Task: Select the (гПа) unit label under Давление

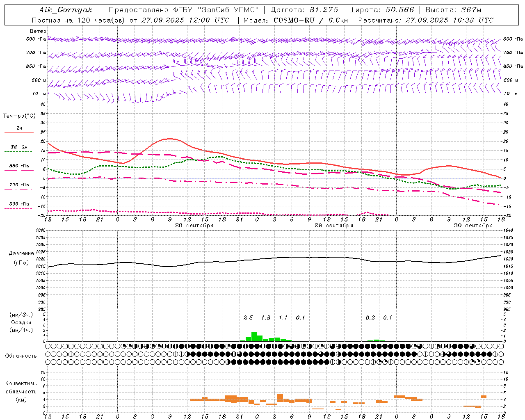Action: tap(21, 263)
